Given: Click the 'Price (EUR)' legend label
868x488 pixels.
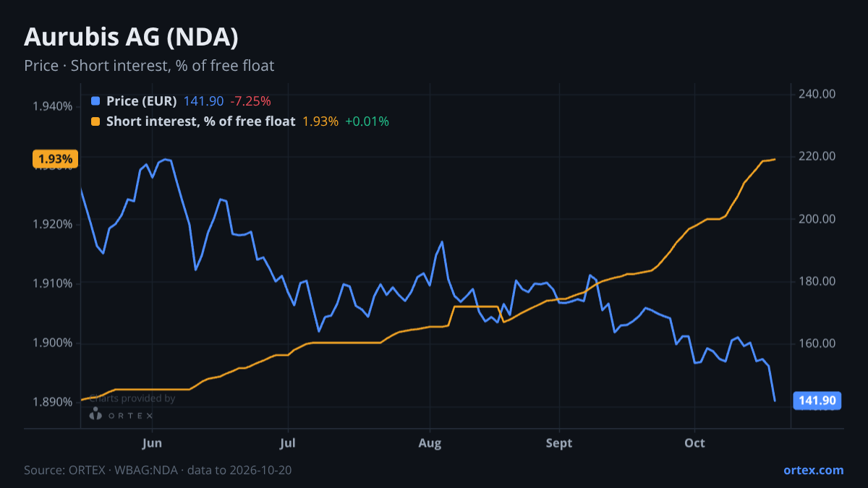Looking at the screenshot, I should pyautogui.click(x=141, y=101).
